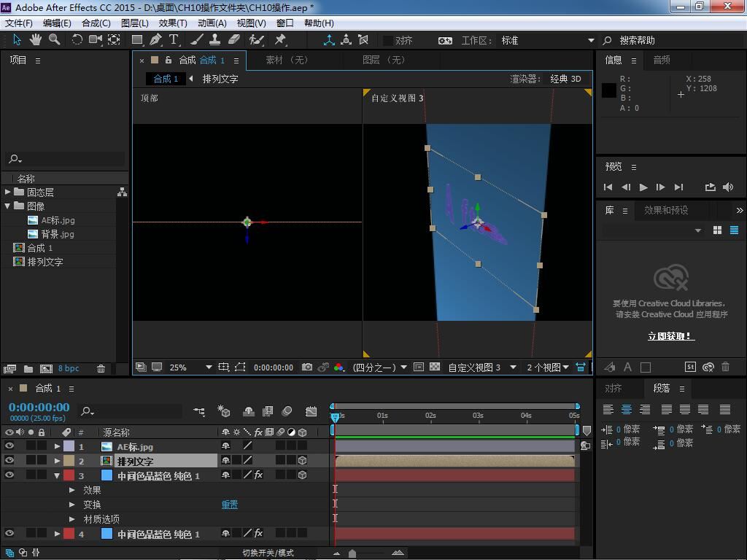
Task: Collapse layer 3 properties triangle
Action: pyautogui.click(x=57, y=475)
